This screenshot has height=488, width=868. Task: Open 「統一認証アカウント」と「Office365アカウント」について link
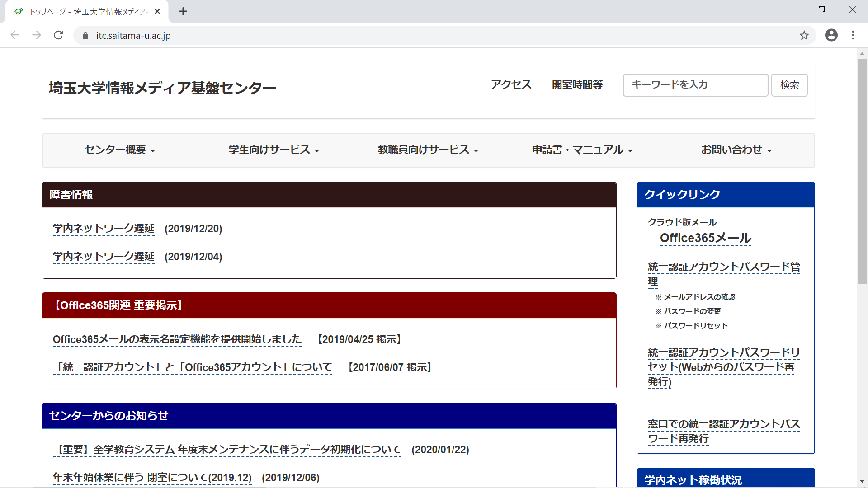pyautogui.click(x=193, y=367)
